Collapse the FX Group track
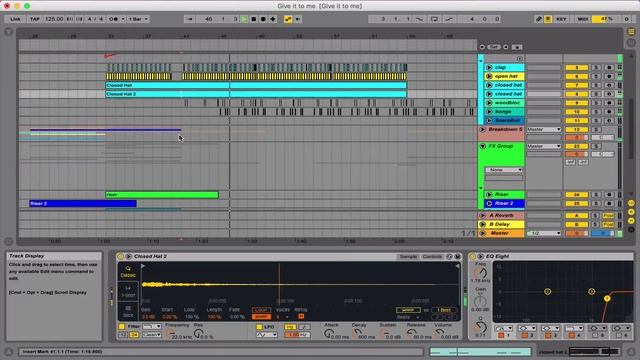This screenshot has height=360, width=640. click(482, 146)
